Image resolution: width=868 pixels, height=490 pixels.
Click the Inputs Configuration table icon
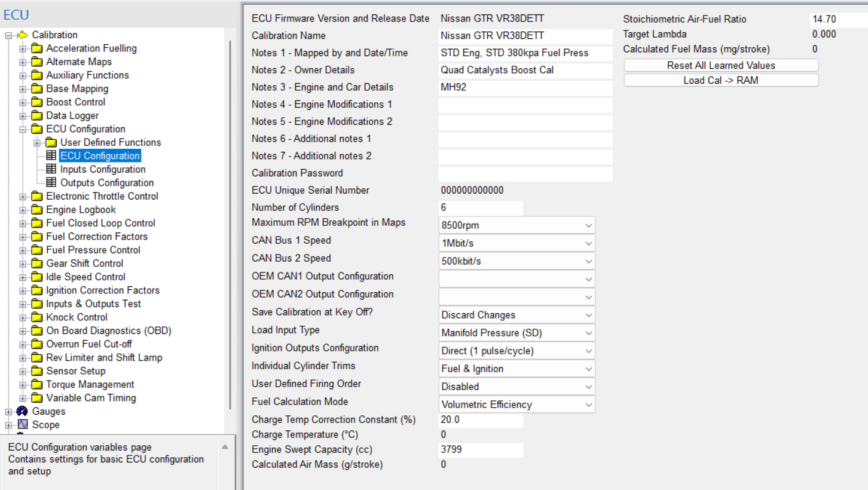coord(51,170)
